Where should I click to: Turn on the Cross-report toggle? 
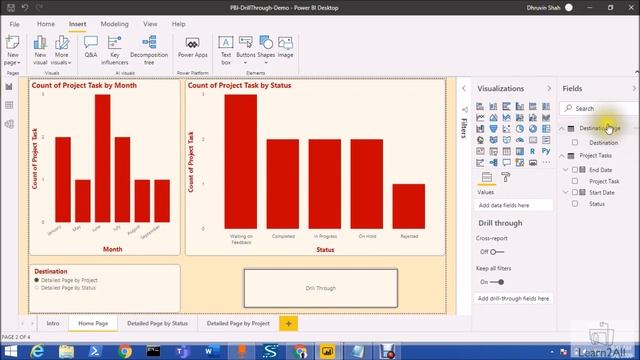tap(497, 252)
